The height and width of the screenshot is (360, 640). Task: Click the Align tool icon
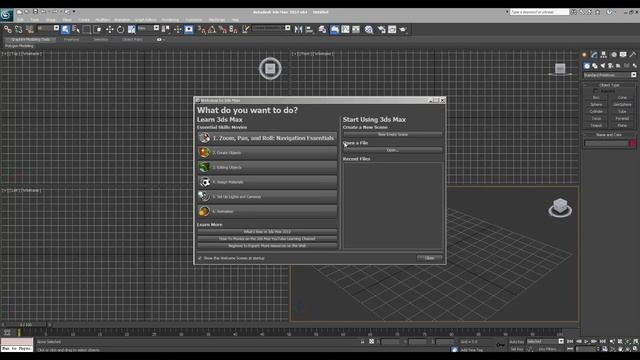tap(309, 29)
